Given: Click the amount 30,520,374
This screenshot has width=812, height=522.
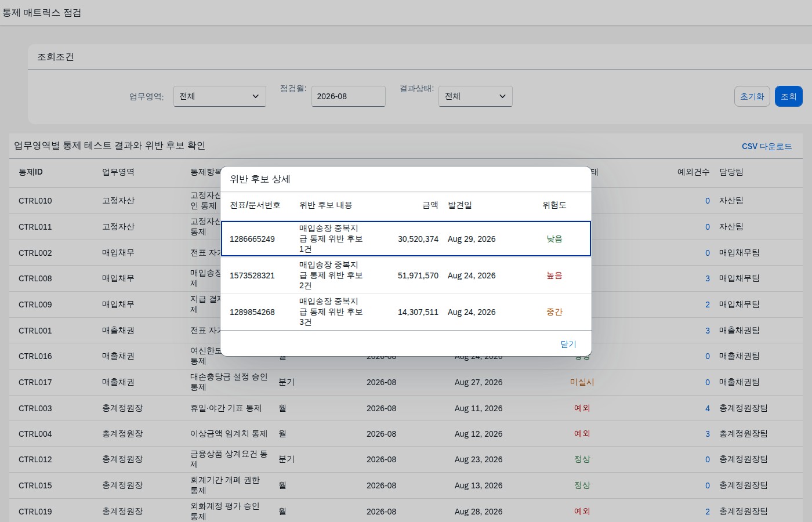Looking at the screenshot, I should (418, 239).
